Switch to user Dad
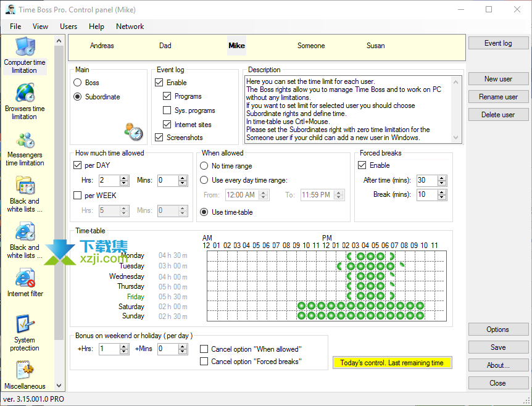Image resolution: width=532 pixels, height=406 pixels. pos(165,46)
